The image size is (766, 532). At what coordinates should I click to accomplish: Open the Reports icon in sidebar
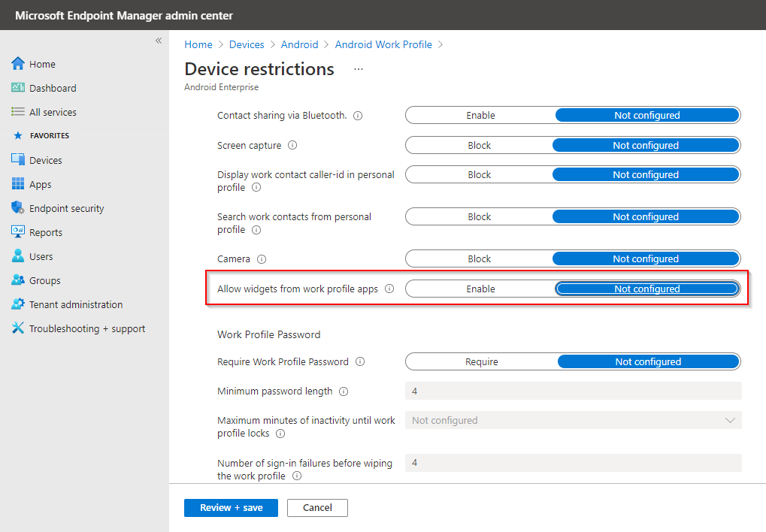click(x=18, y=232)
